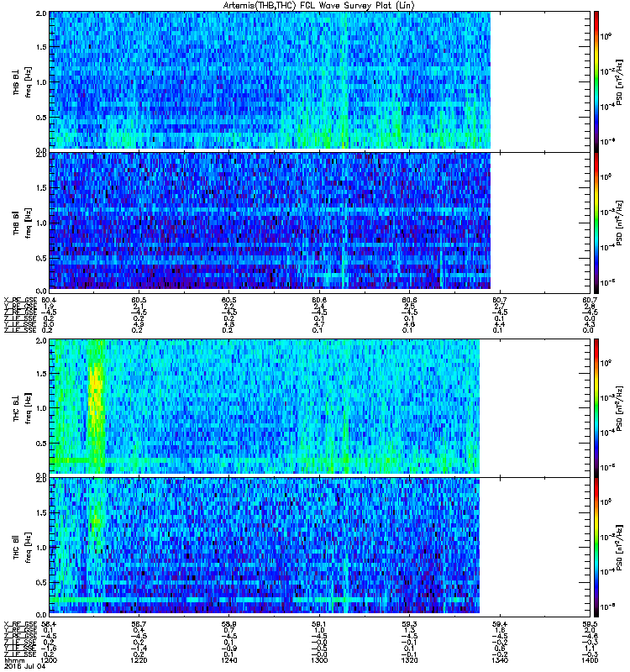Click the '5.0' Y_LF_SSE value under THB panels
The height and width of the screenshot is (672, 630).
49,324
